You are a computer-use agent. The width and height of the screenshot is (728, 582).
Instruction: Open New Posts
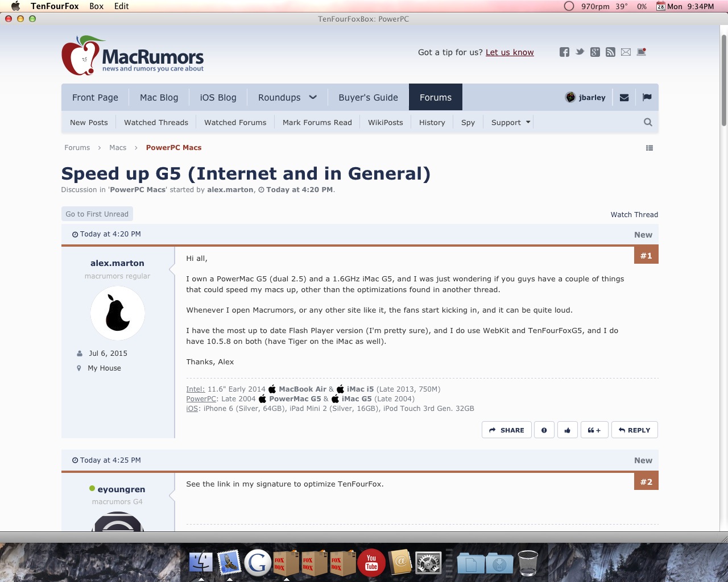tap(89, 122)
